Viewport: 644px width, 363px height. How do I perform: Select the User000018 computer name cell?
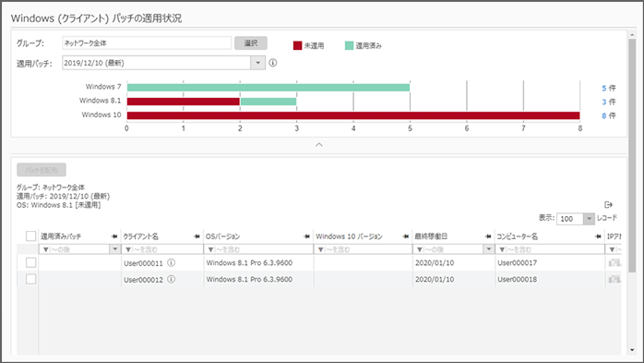click(550, 279)
